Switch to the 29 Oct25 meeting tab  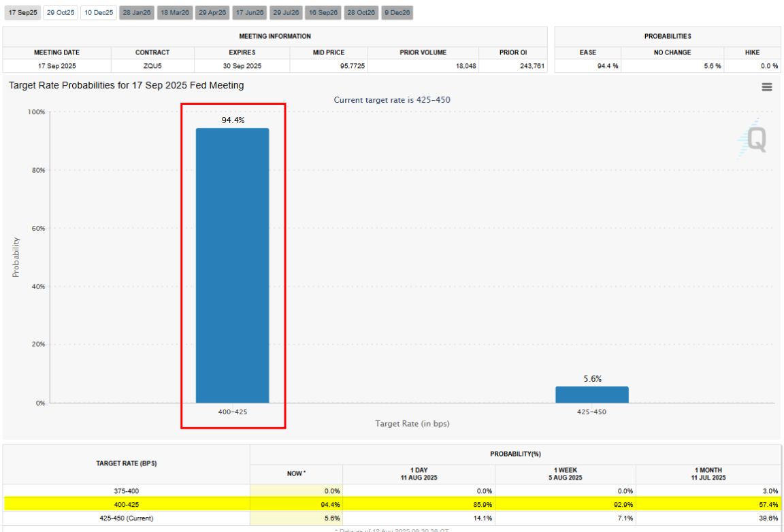tap(60, 13)
